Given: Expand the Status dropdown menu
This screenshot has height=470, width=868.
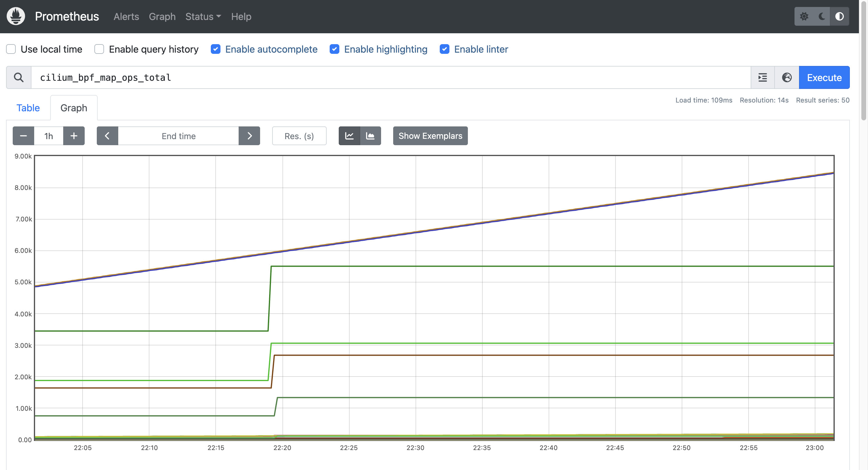Looking at the screenshot, I should tap(203, 17).
